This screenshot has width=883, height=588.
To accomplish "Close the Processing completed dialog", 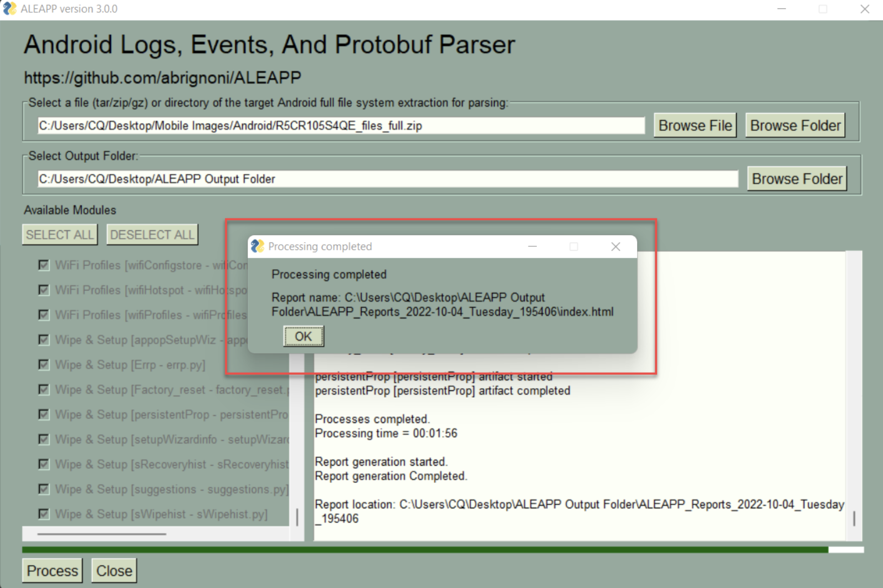I will pyautogui.click(x=615, y=246).
